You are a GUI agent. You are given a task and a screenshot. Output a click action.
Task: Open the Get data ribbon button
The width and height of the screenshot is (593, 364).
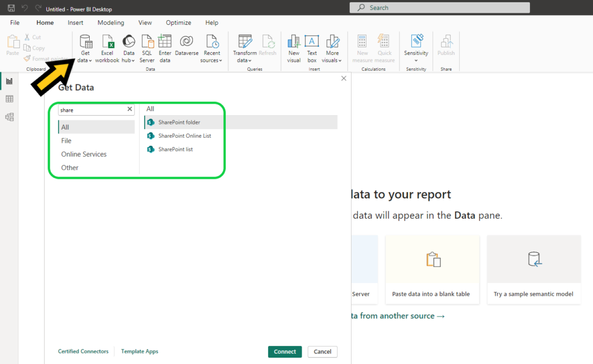(x=86, y=49)
